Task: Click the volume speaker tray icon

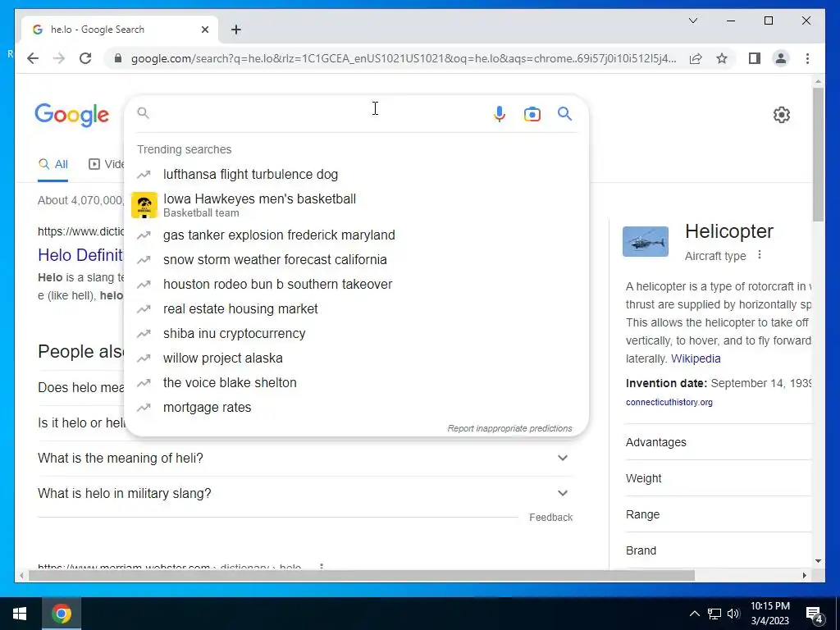Action: (733, 614)
